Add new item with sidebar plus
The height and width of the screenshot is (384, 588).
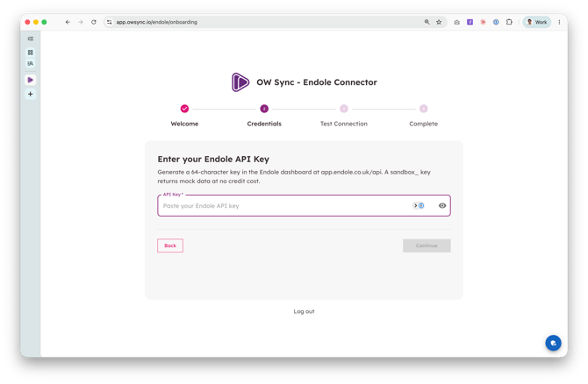coord(31,94)
